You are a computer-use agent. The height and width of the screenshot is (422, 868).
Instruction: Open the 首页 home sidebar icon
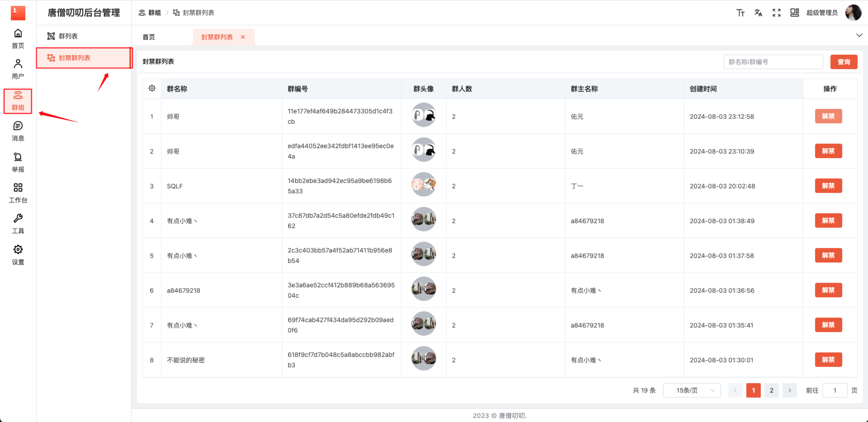tap(18, 38)
